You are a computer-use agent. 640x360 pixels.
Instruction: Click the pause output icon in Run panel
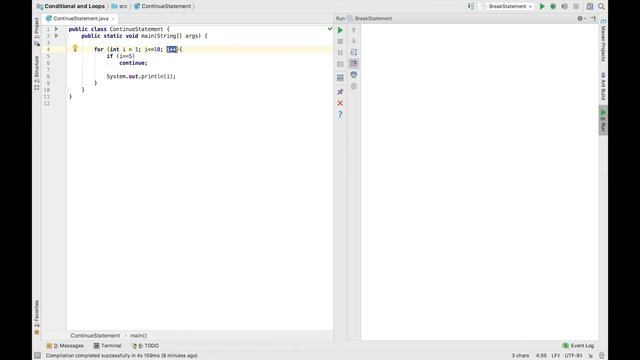point(340,52)
